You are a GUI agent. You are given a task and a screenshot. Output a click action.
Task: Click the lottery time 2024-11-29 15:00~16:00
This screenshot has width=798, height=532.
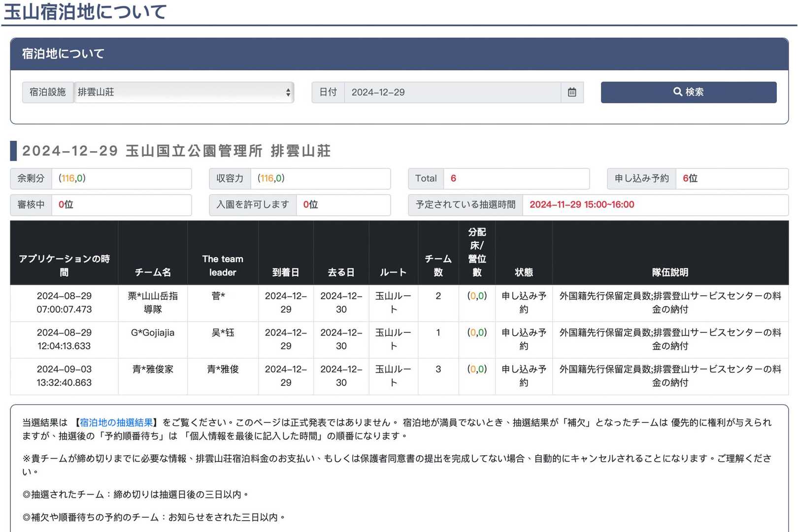(x=582, y=204)
